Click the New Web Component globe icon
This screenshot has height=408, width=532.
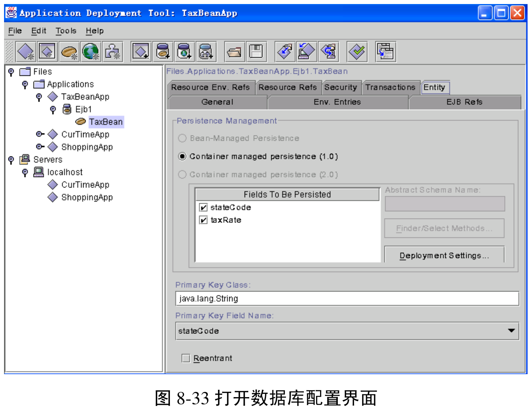click(x=91, y=52)
